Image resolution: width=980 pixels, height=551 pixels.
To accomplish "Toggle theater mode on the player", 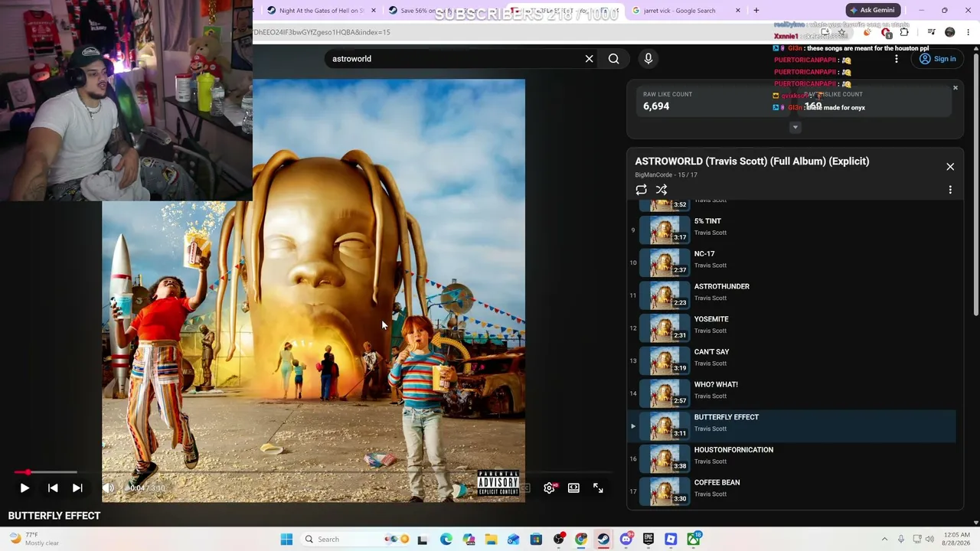I will pos(573,487).
